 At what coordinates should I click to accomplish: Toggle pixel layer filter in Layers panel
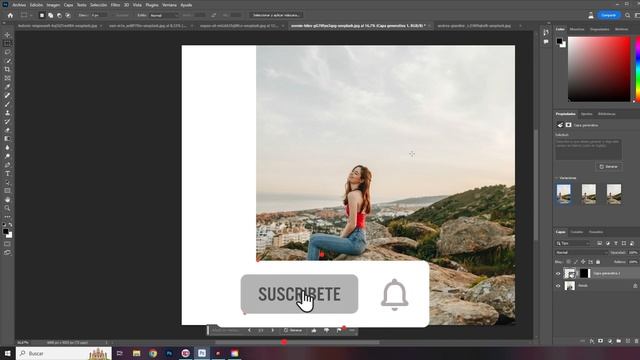point(600,243)
